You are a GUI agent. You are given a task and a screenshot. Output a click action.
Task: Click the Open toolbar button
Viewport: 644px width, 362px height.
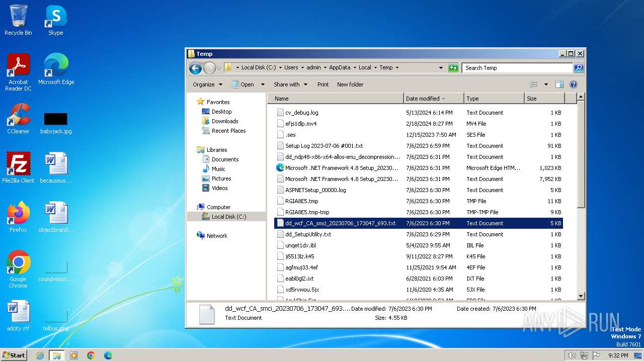pyautogui.click(x=243, y=84)
